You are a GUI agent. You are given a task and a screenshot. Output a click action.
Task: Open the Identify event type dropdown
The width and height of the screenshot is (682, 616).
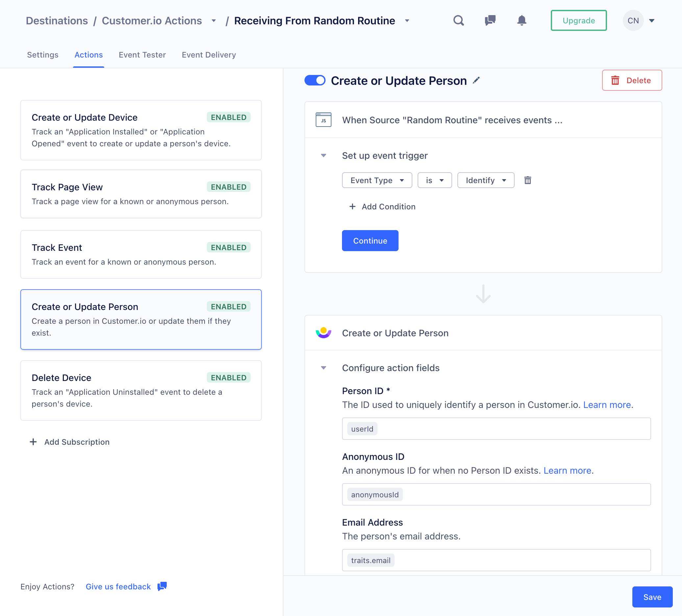(485, 180)
